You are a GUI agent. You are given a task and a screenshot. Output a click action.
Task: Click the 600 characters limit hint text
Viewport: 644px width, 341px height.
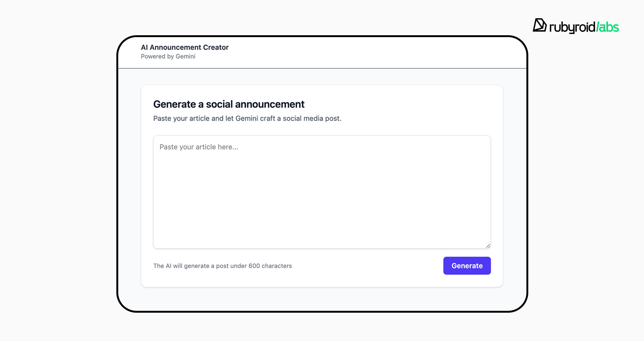click(x=222, y=266)
